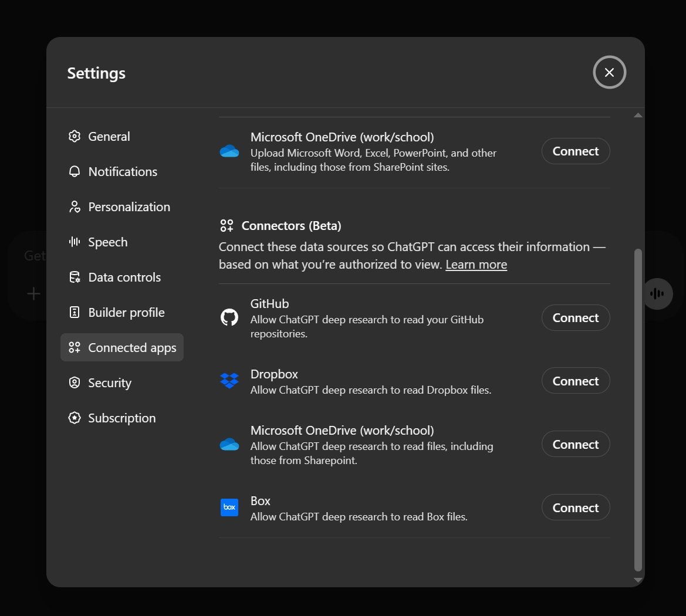Click the top OneDrive upload cloud icon
Viewport: 686px width, 616px height.
pyautogui.click(x=229, y=151)
